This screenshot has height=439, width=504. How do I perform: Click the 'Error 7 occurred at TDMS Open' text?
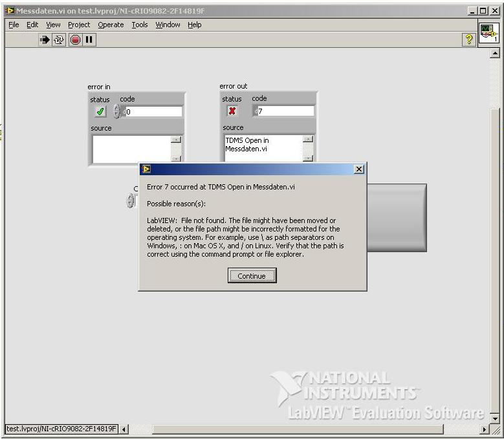(x=221, y=187)
